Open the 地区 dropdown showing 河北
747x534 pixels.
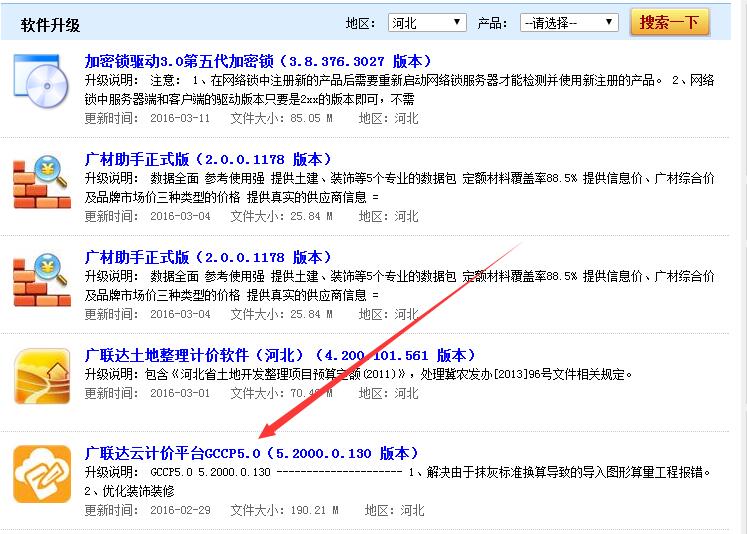(x=427, y=22)
